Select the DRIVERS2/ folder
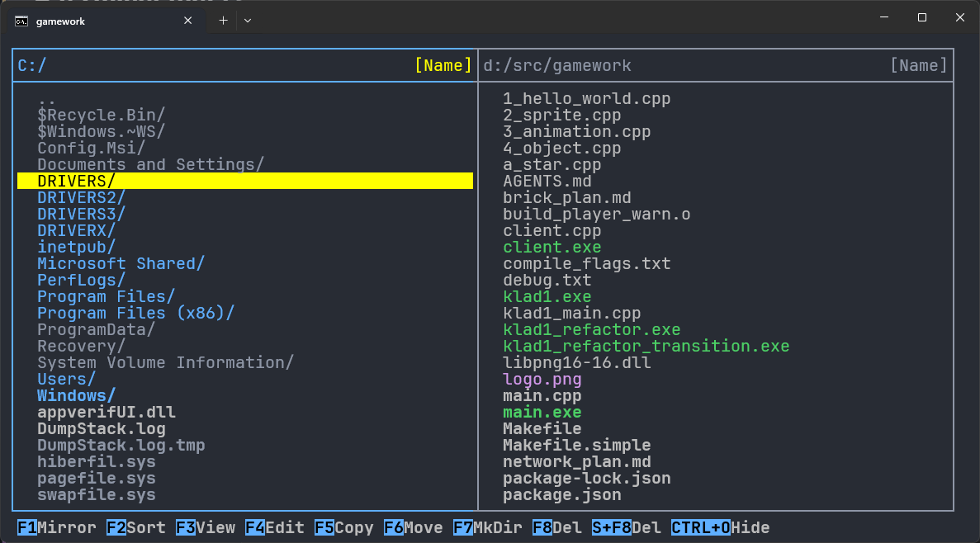This screenshot has width=980, height=543. click(81, 197)
